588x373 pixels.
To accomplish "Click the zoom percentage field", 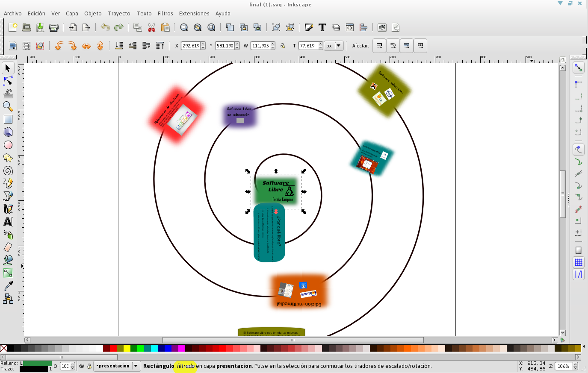I will (564, 366).
